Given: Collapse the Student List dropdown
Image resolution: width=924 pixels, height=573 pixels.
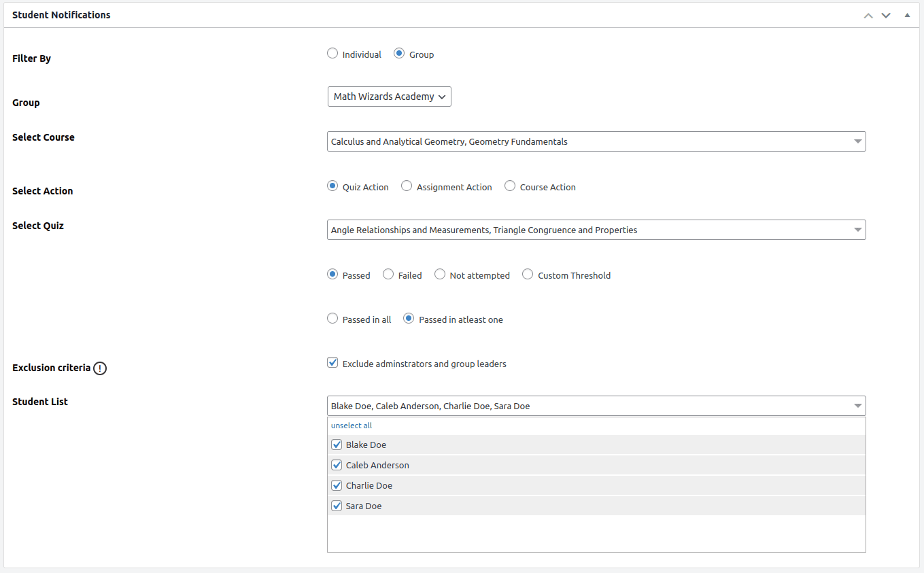Looking at the screenshot, I should 857,406.
